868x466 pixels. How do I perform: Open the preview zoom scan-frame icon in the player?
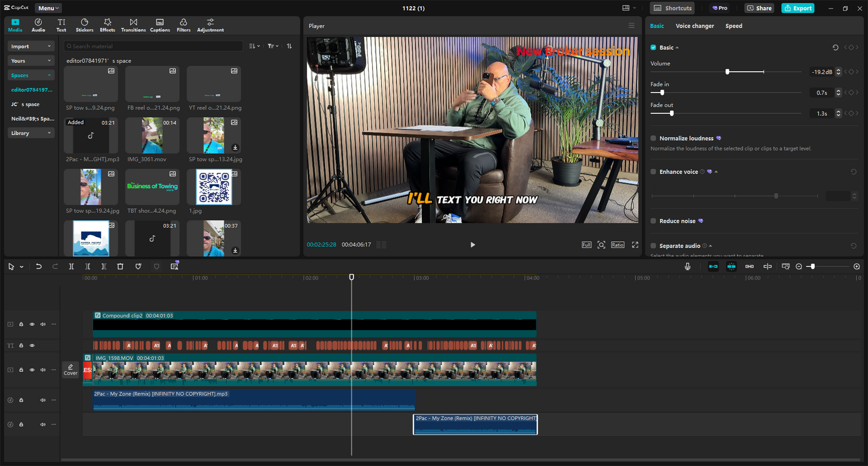point(601,245)
